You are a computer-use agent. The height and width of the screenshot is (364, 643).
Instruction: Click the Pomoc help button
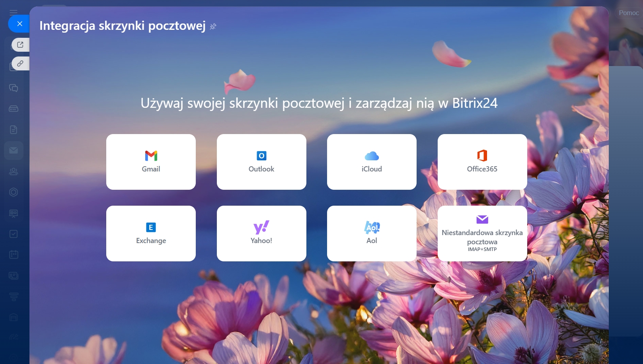(x=628, y=13)
